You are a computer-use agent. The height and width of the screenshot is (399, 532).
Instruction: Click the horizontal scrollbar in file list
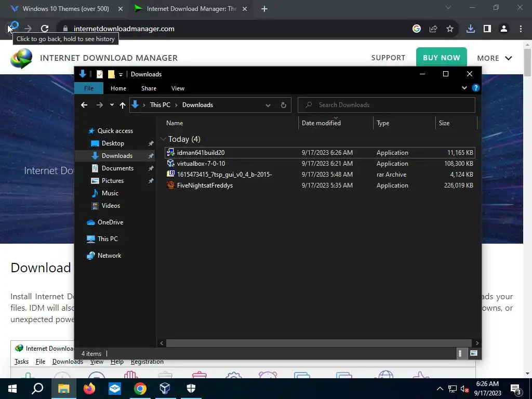[318, 343]
